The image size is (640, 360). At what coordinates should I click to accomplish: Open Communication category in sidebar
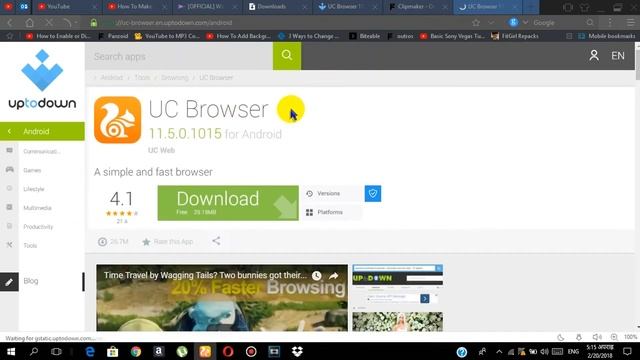tap(42, 151)
